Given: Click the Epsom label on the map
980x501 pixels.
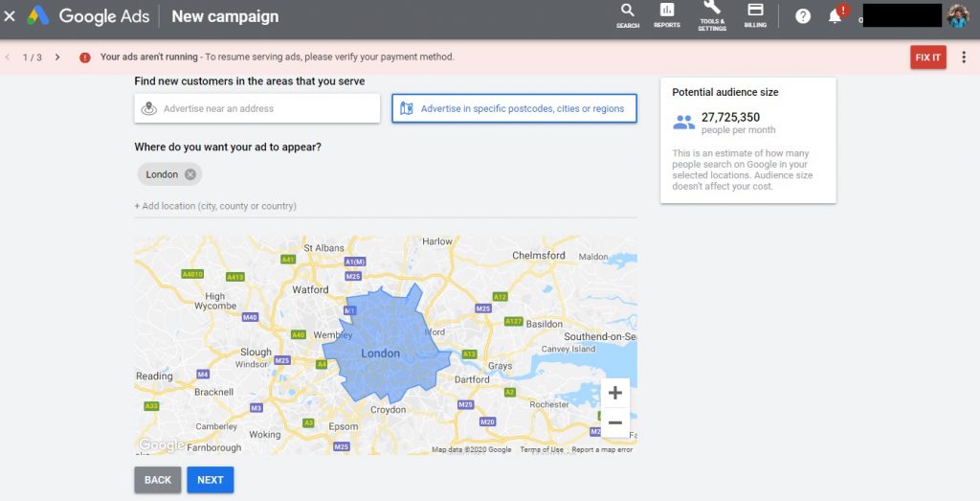Looking at the screenshot, I should click(344, 426).
